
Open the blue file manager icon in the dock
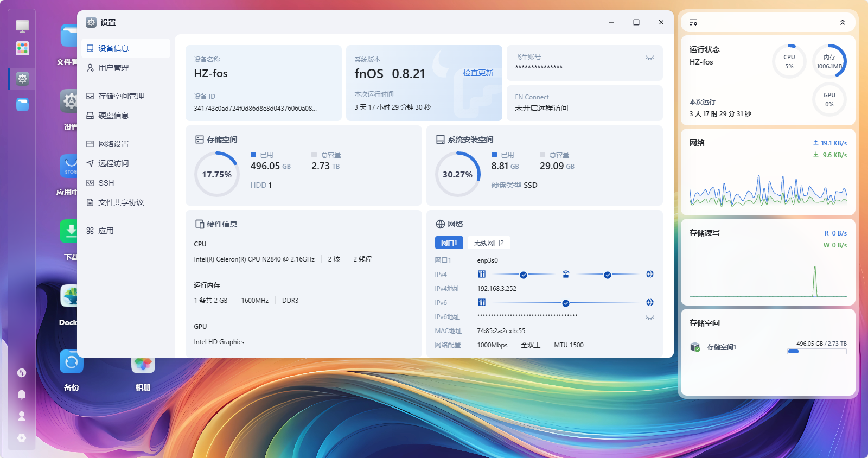[22, 104]
